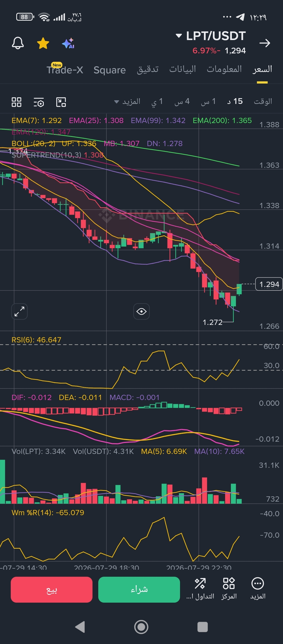Select the 15 د timeframe
Screen dimensions: 283x644
point(235,101)
